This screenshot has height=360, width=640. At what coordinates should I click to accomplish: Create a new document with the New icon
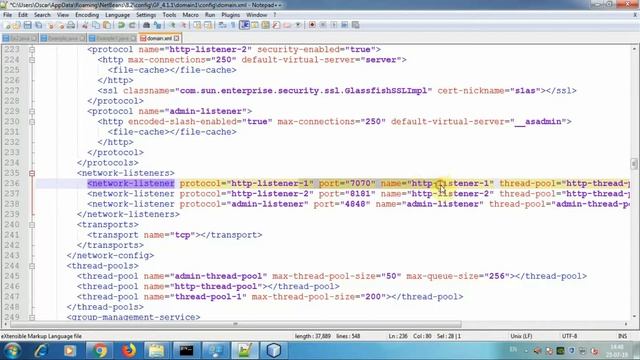7,25
